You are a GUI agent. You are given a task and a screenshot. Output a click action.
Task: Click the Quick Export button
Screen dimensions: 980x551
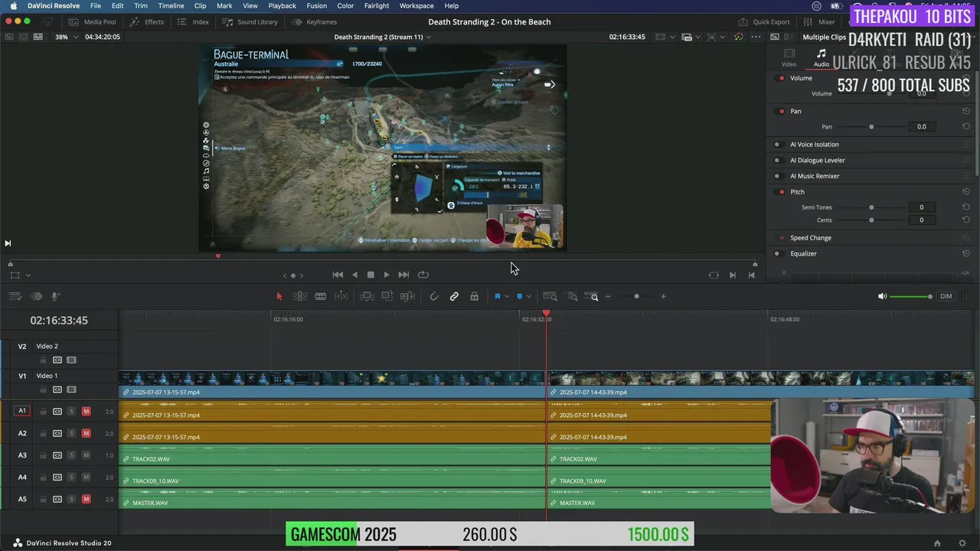764,22
